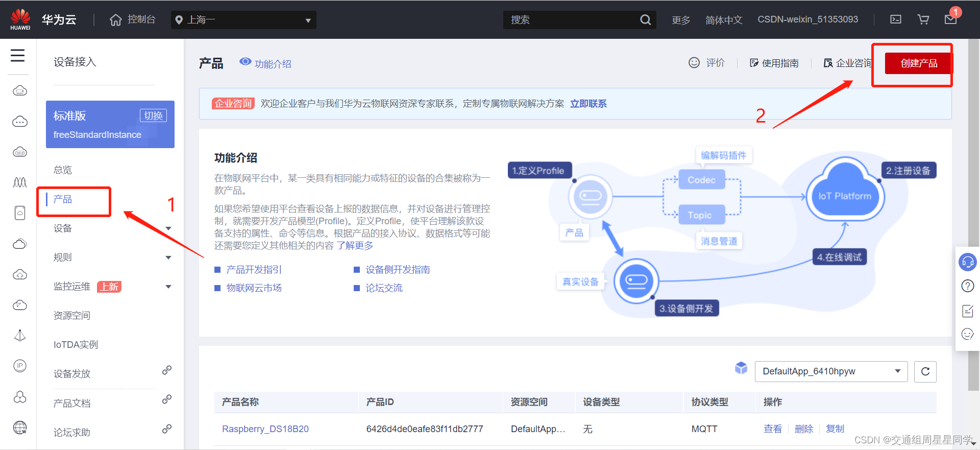This screenshot has height=450, width=980.
Task: Click the page vertical scrollbar
Action: [974, 215]
